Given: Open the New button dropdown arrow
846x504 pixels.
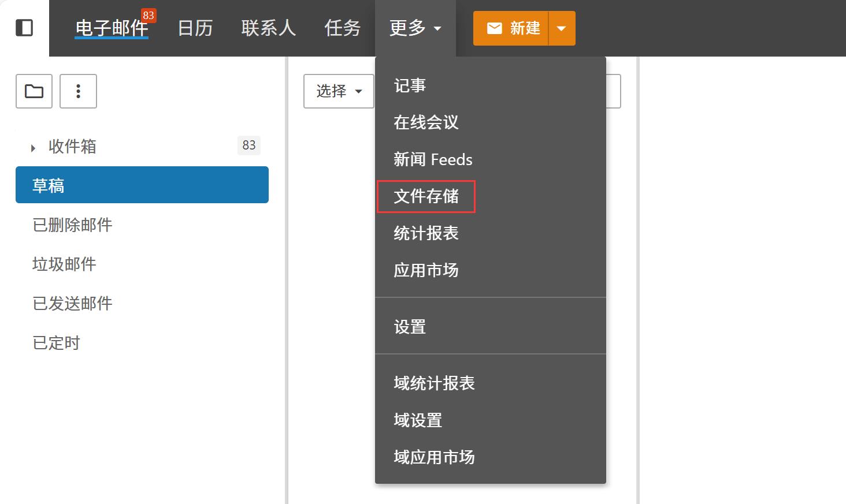Looking at the screenshot, I should (x=561, y=28).
